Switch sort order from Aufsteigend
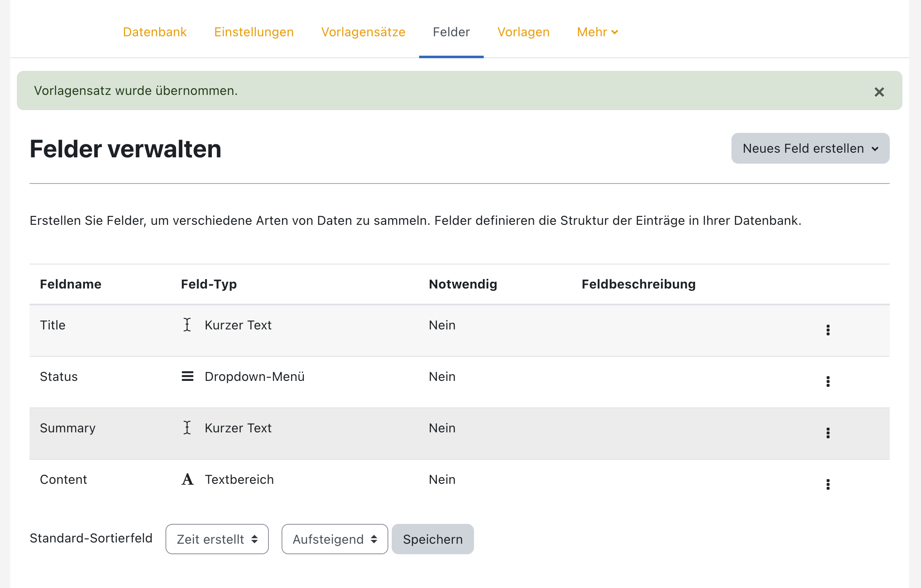 pyautogui.click(x=333, y=539)
